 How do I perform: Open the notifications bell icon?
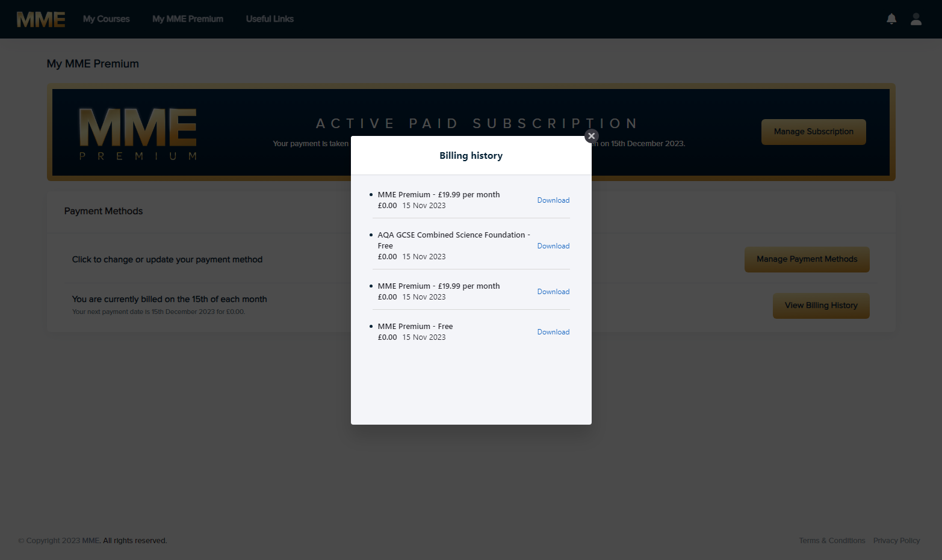891,19
